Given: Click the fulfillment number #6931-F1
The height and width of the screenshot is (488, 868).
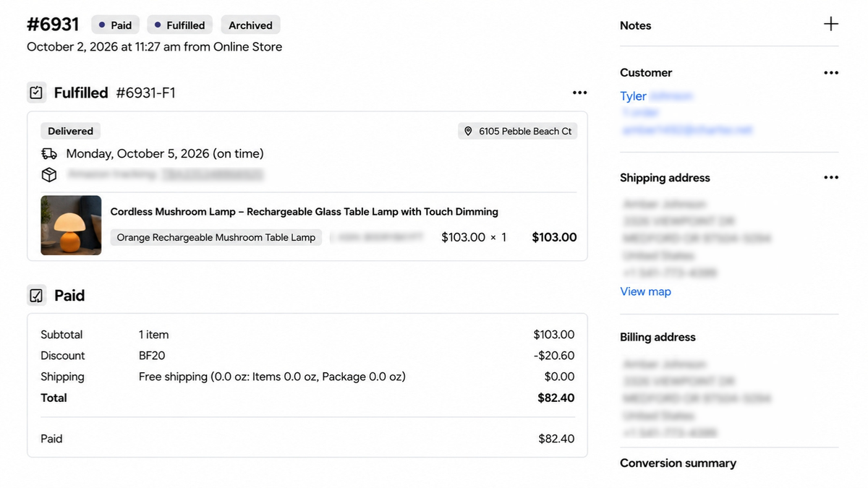Looking at the screenshot, I should [x=145, y=93].
